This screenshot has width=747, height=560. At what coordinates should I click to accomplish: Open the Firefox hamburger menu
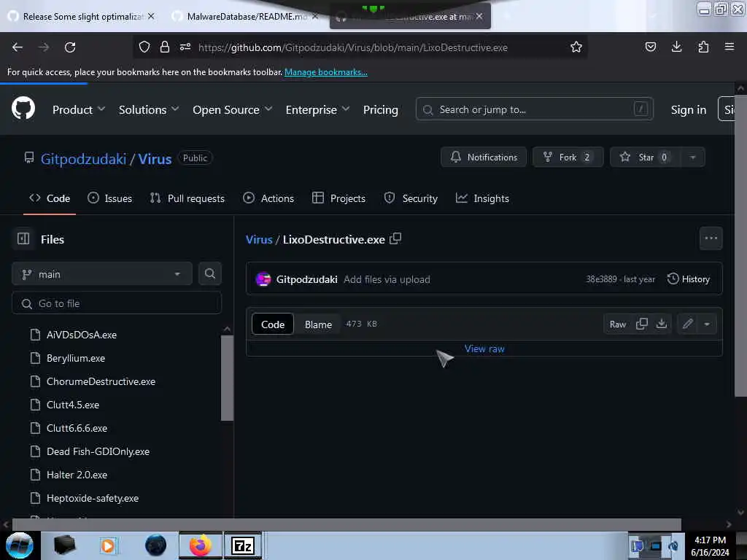(729, 47)
